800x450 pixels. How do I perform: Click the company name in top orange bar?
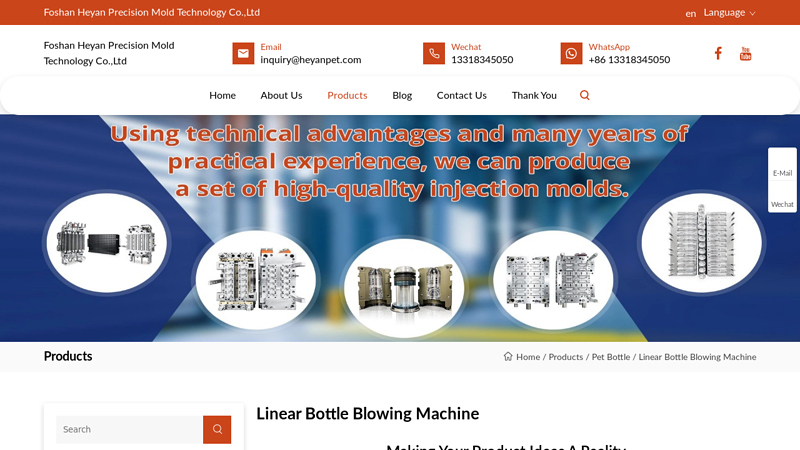pos(152,12)
